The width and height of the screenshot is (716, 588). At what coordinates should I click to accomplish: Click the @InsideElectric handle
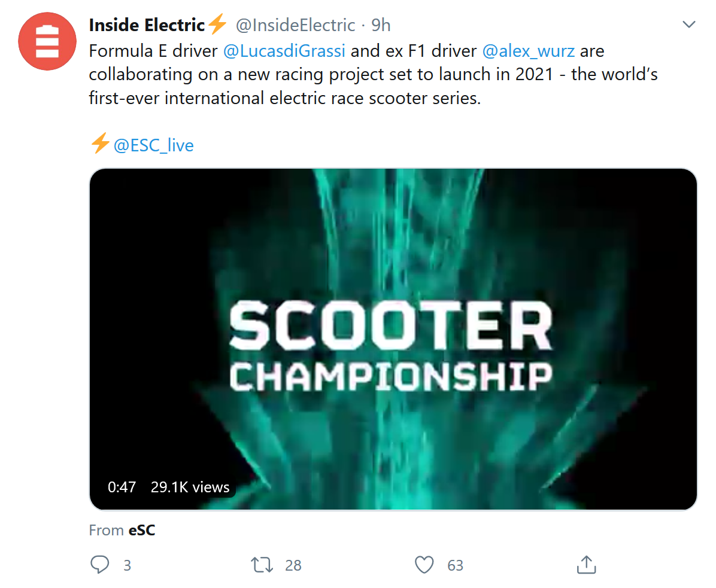pyautogui.click(x=295, y=25)
